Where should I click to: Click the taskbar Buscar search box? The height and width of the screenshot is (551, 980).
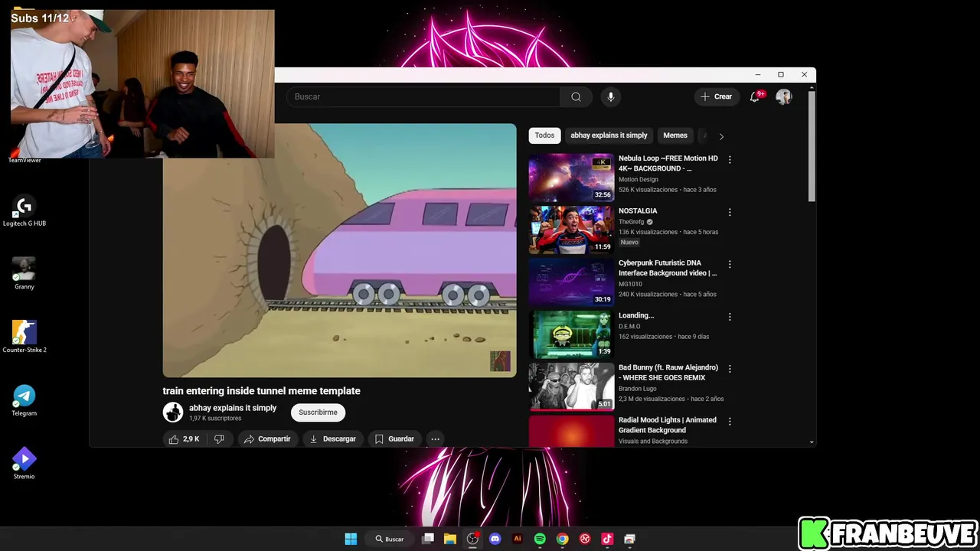coord(390,539)
